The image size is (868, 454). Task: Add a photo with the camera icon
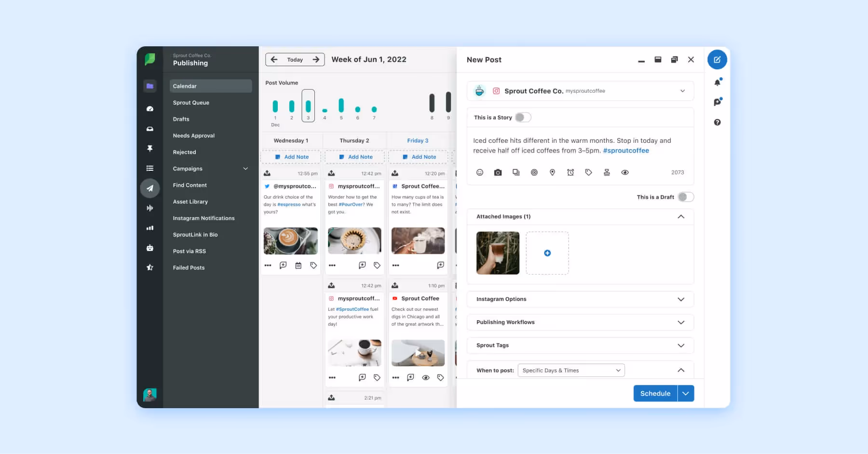498,172
